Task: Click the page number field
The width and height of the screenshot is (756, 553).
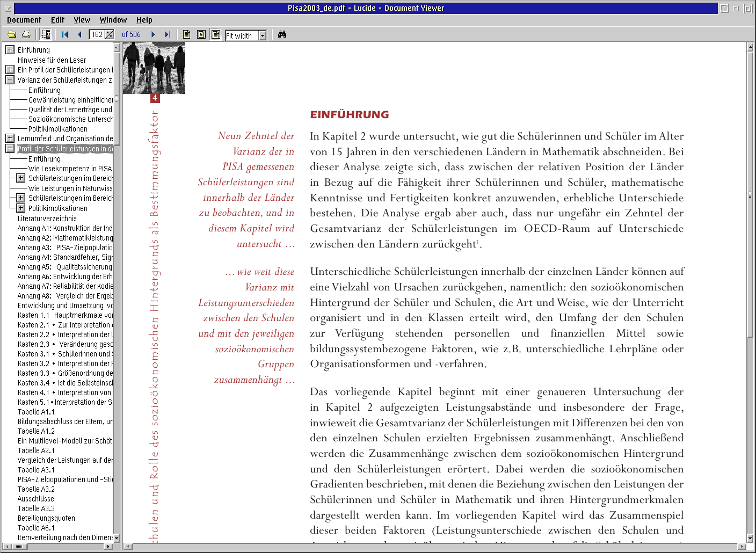Action: [x=97, y=34]
